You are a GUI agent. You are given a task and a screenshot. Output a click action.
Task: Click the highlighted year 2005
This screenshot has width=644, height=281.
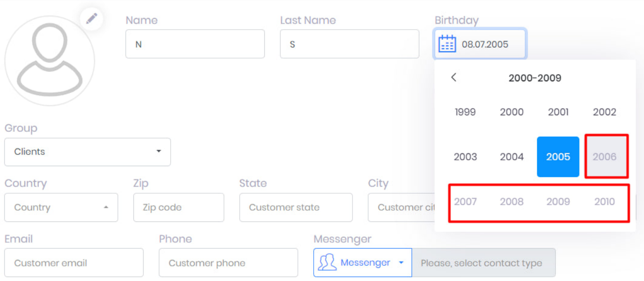point(558,157)
